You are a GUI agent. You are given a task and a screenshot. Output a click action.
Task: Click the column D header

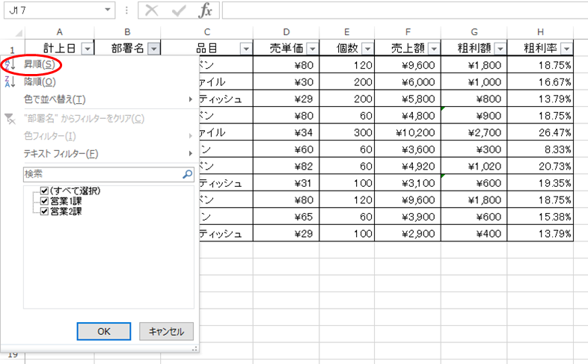(287, 31)
